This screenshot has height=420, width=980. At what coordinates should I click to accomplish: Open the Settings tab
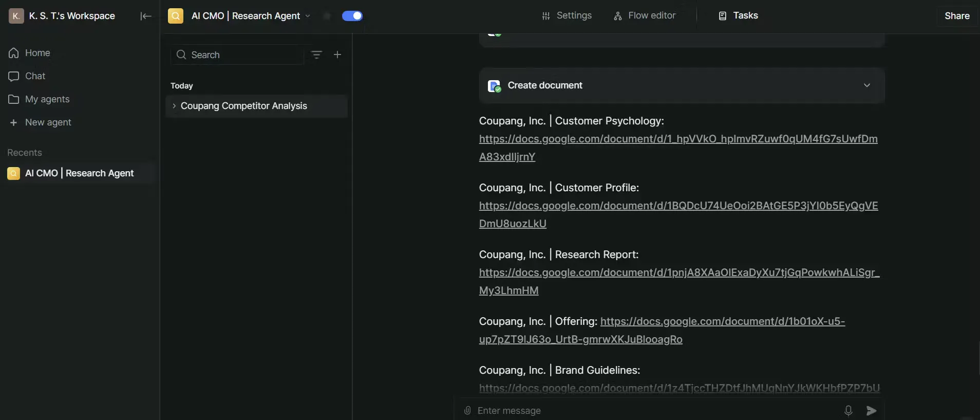[567, 16]
